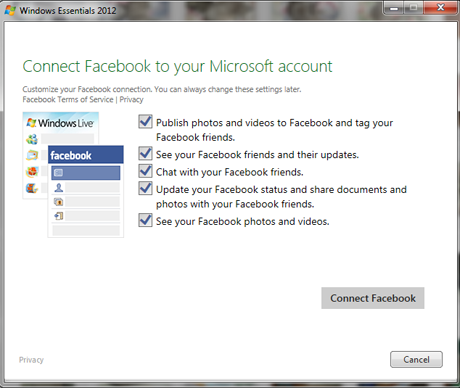Open Facebook Terms of Service link
This screenshot has height=388, width=460.
coord(68,99)
